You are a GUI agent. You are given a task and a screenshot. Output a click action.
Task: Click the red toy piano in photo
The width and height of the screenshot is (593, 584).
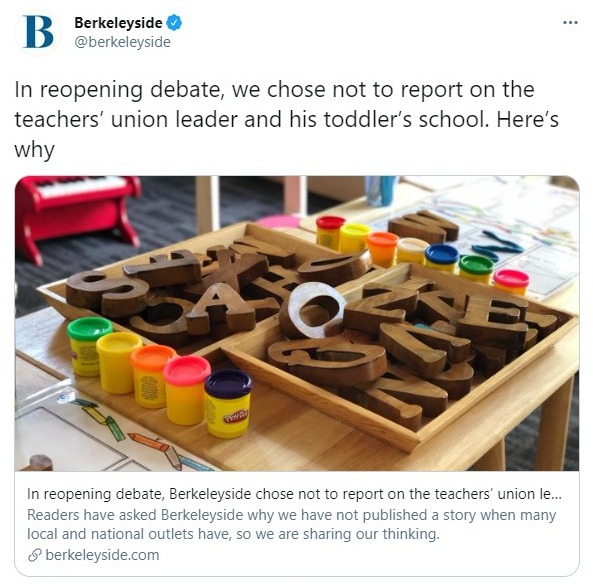tap(75, 216)
